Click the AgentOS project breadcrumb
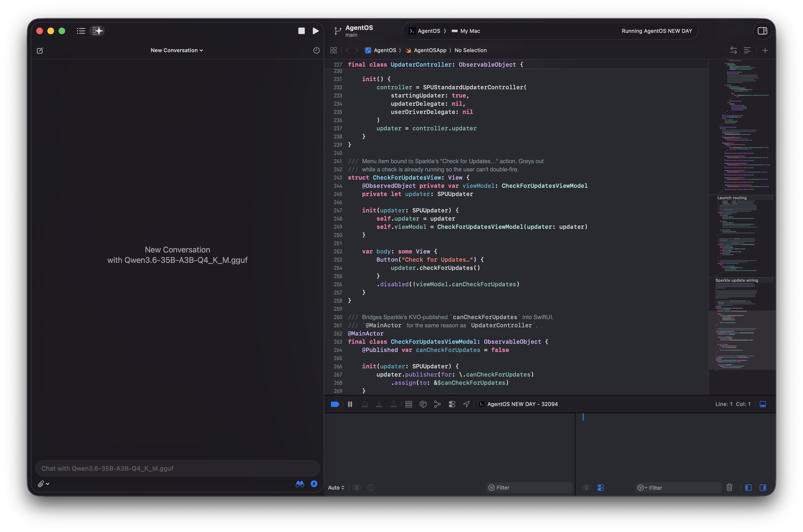 click(381, 50)
